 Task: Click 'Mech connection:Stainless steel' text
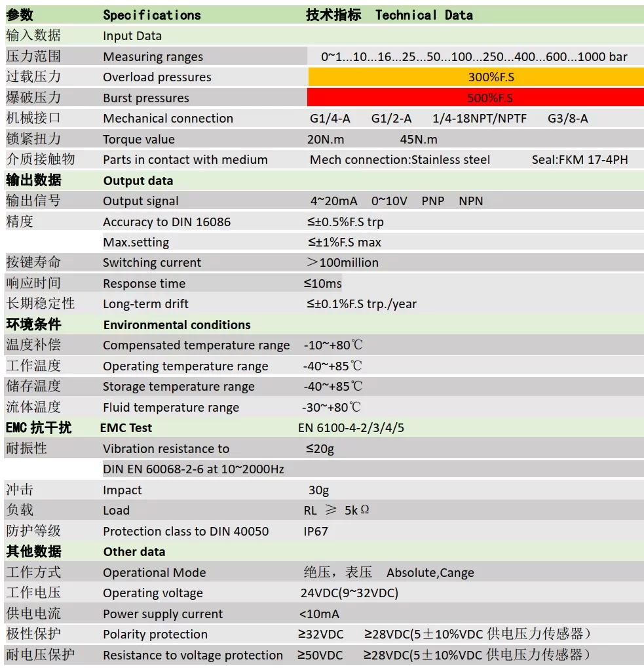[x=400, y=160]
